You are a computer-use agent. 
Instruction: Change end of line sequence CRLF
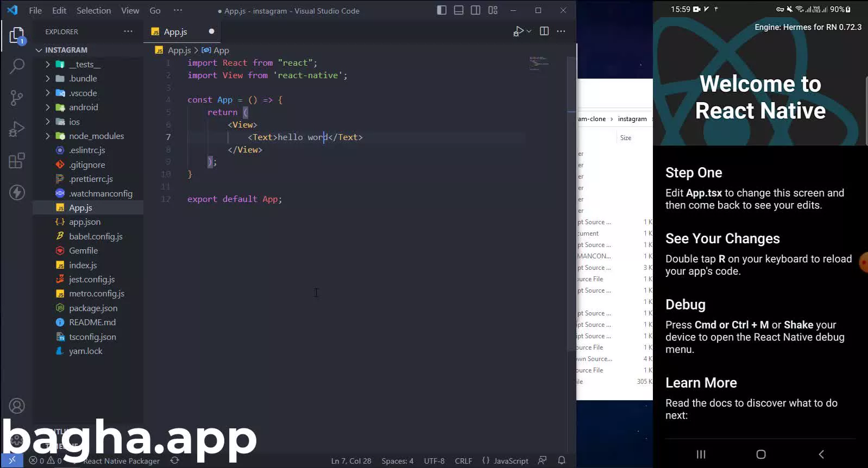point(463,461)
